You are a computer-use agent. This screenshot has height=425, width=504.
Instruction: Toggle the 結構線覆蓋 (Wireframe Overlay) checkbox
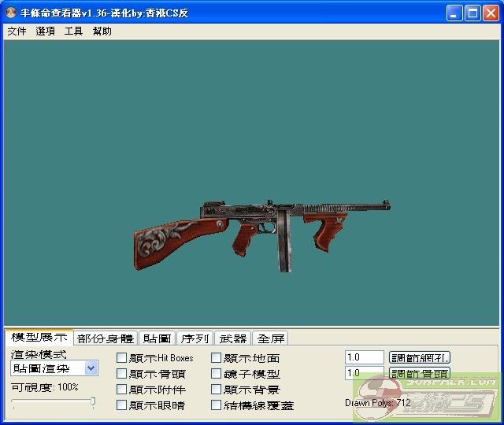(217, 405)
